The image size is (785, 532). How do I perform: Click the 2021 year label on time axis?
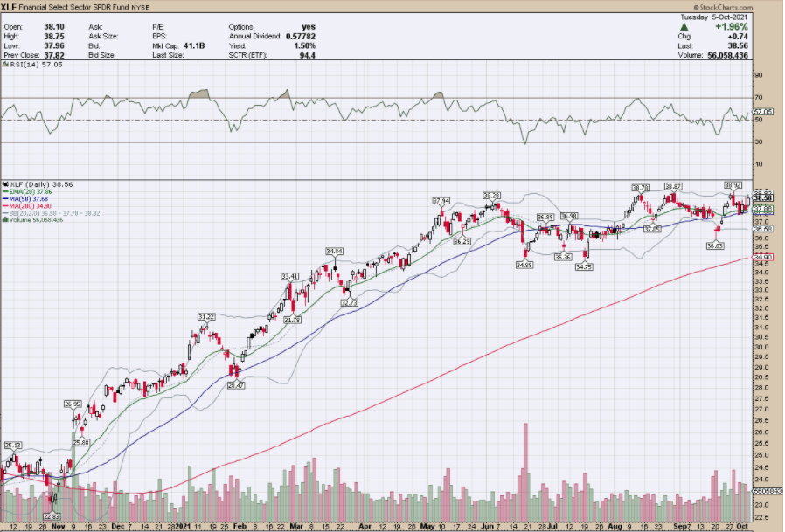click(x=184, y=527)
